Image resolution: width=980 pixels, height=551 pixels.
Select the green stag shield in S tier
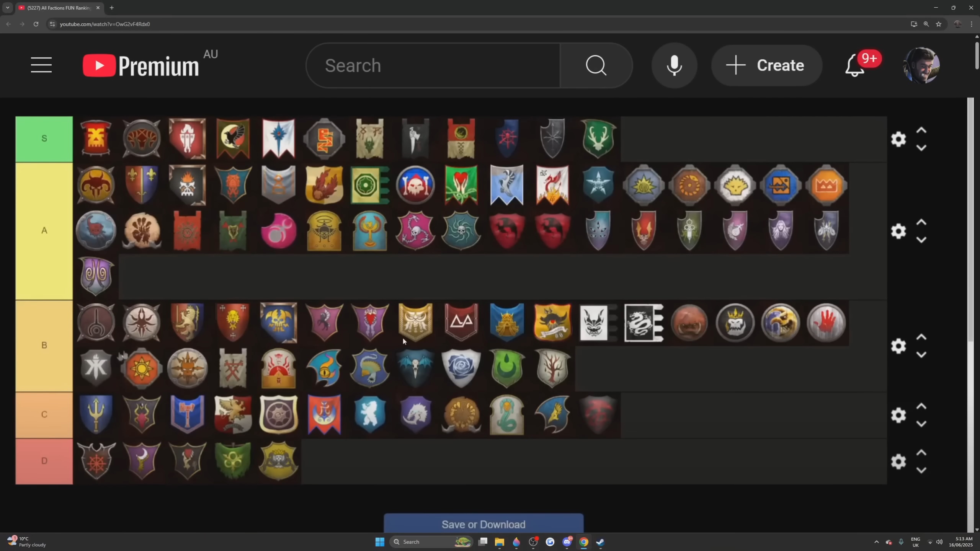598,139
